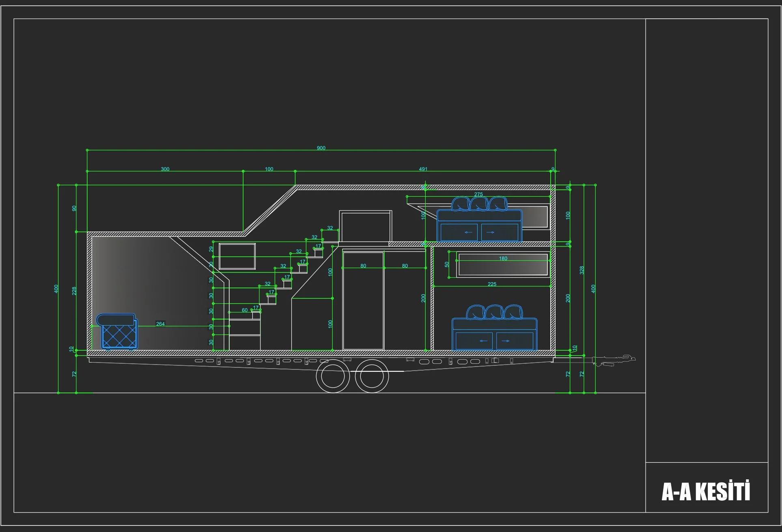
Task: Select the 29 top riser dimension
Action: click(211, 249)
